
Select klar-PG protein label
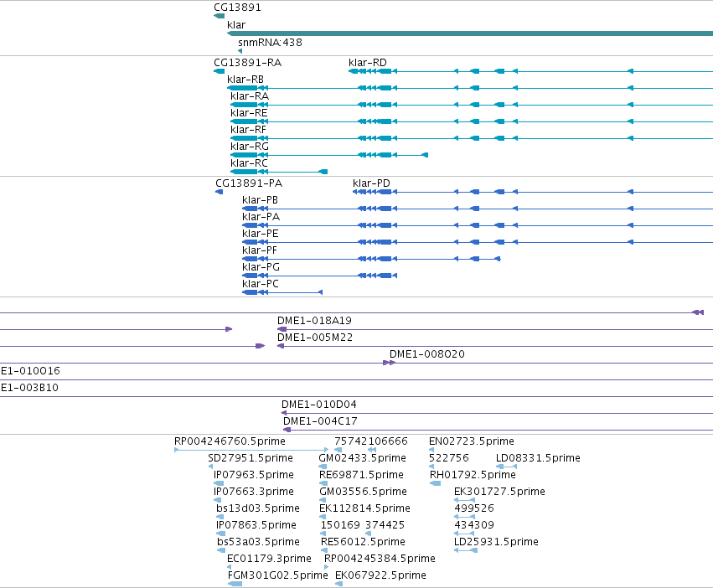(x=261, y=267)
